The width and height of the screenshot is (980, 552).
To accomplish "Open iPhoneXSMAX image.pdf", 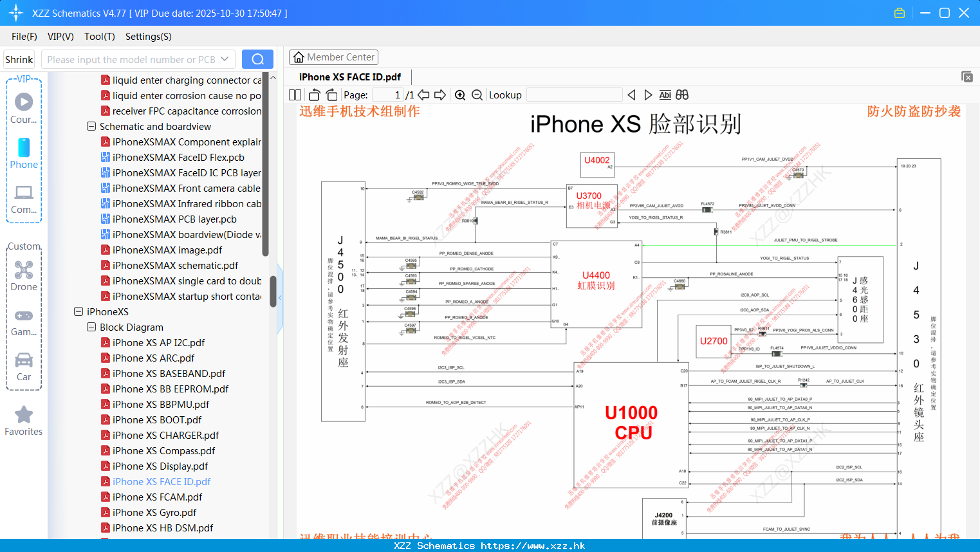I will [162, 250].
